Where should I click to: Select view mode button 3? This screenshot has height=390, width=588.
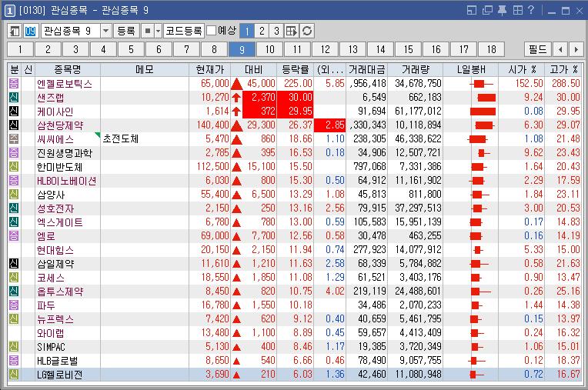point(276,31)
